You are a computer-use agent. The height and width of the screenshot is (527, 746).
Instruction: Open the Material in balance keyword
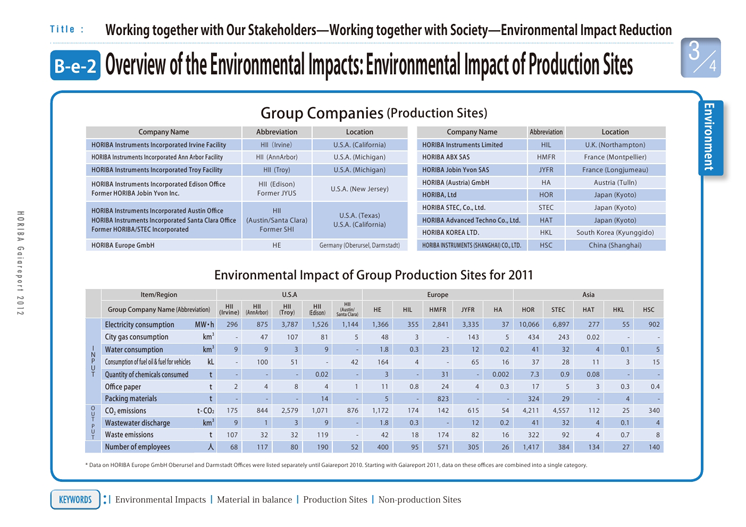pyautogui.click(x=255, y=499)
